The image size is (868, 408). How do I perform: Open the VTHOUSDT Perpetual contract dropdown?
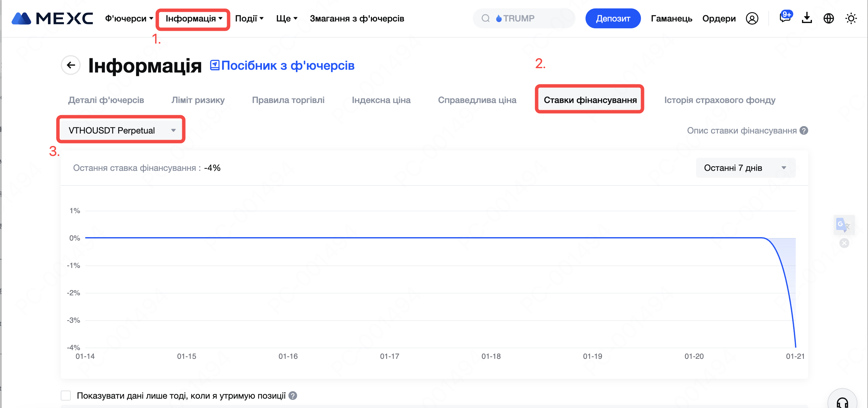coord(121,130)
